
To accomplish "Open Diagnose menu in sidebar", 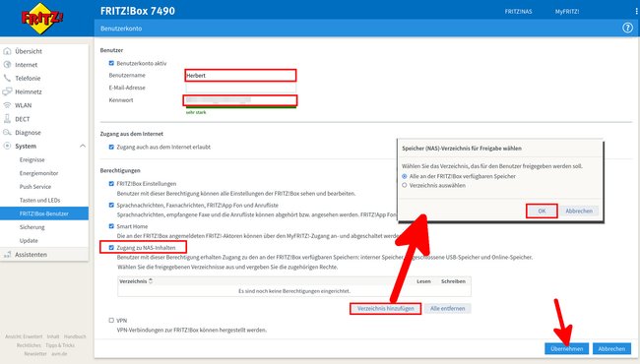I will [28, 133].
